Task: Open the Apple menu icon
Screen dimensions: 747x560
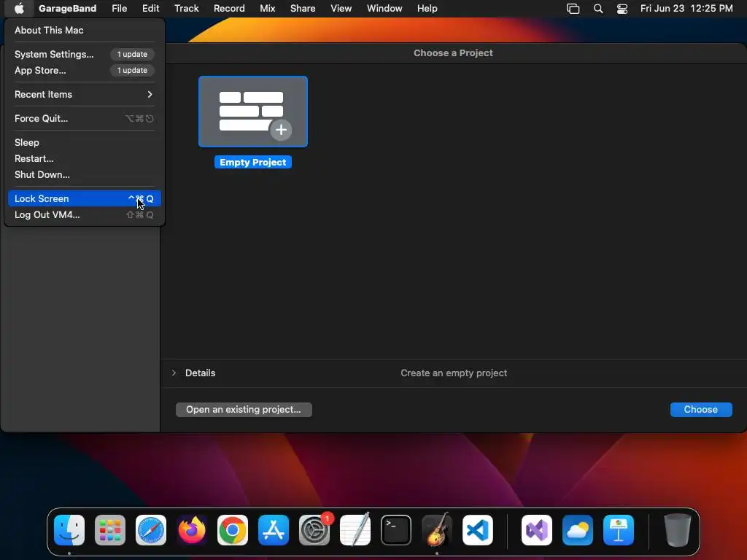Action: 19,8
